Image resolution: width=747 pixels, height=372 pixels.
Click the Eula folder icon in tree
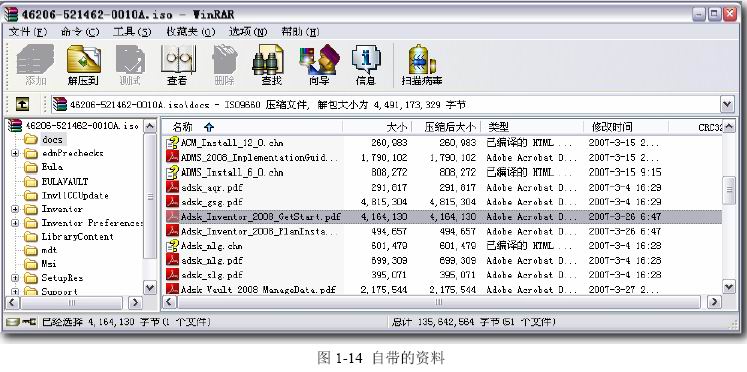click(31, 167)
